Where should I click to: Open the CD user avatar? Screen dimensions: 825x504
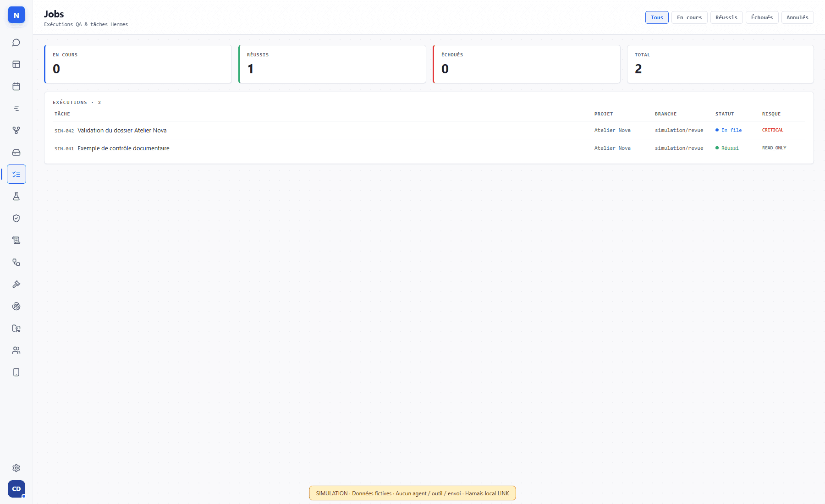pos(16,489)
